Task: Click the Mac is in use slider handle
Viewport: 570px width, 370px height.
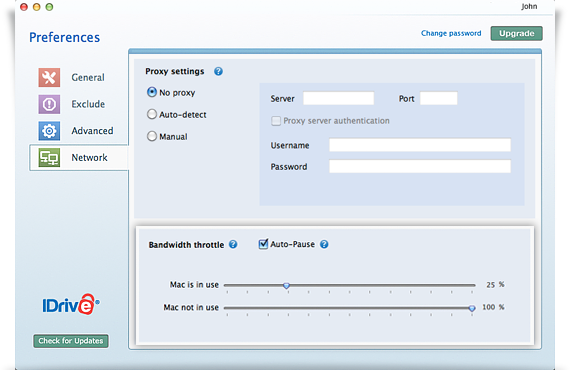Action: 286,286
